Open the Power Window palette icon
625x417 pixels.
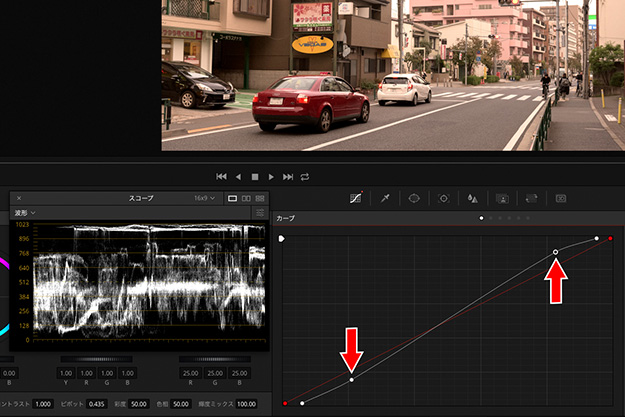pyautogui.click(x=414, y=199)
